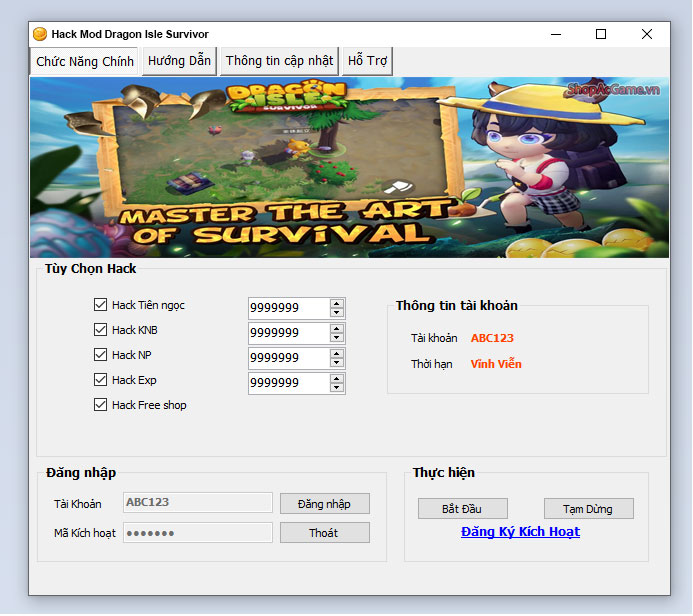This screenshot has height=616, width=693.
Task: Close the Hack Mod window
Action: tap(647, 34)
